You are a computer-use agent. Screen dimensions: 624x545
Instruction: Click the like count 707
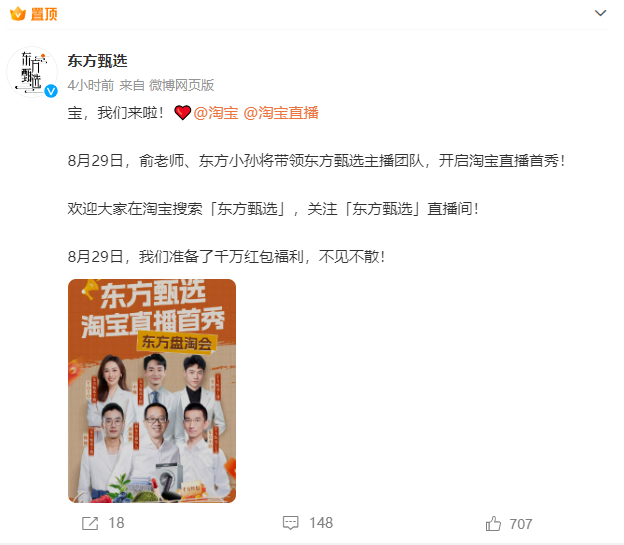(521, 524)
